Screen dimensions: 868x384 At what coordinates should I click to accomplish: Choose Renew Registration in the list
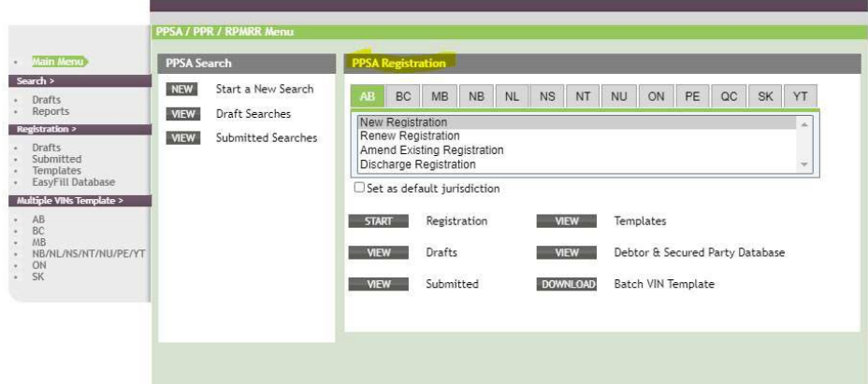pos(577,136)
